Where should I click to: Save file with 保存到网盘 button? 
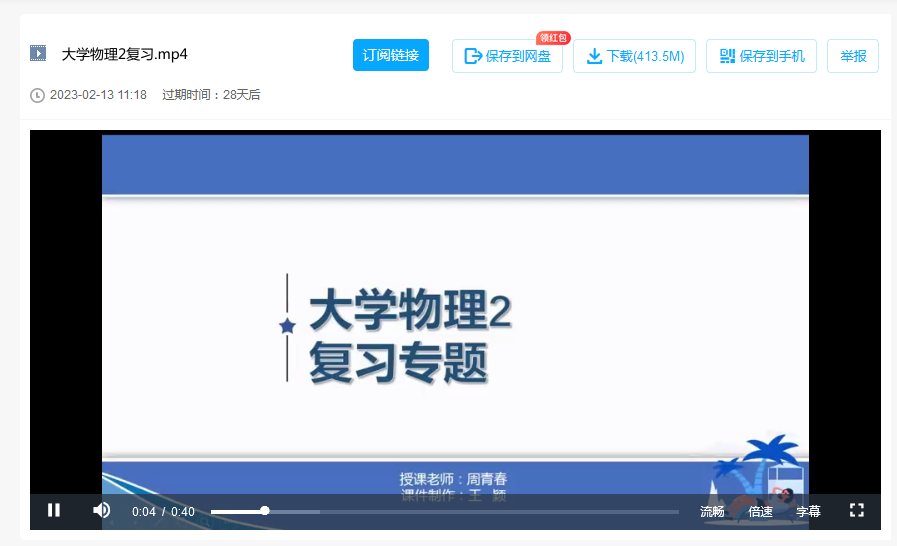507,57
